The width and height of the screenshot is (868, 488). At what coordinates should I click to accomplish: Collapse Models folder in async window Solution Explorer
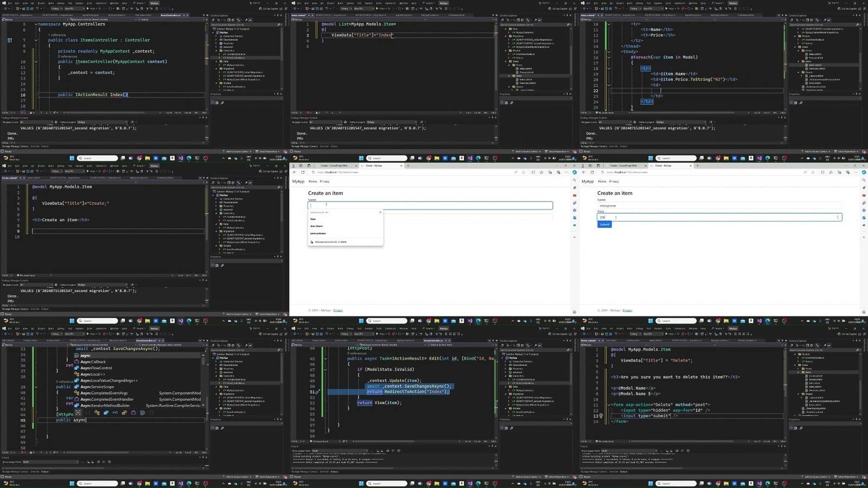(216, 408)
